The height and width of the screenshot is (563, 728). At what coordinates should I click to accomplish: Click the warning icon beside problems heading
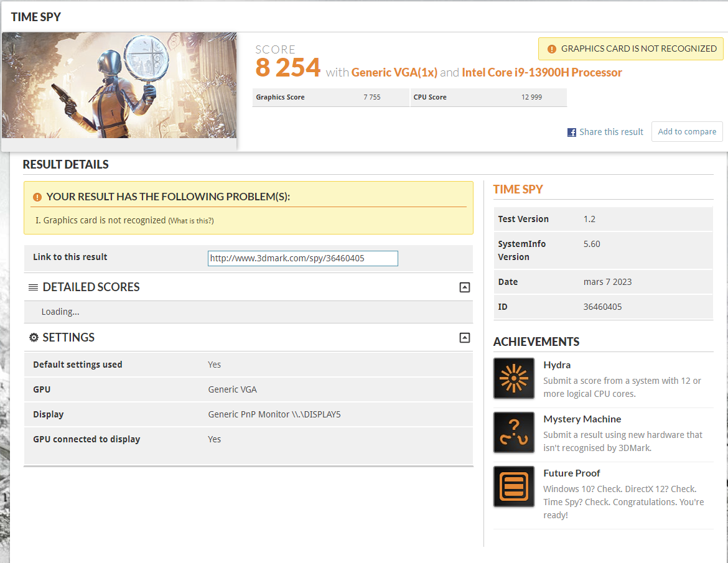37,197
